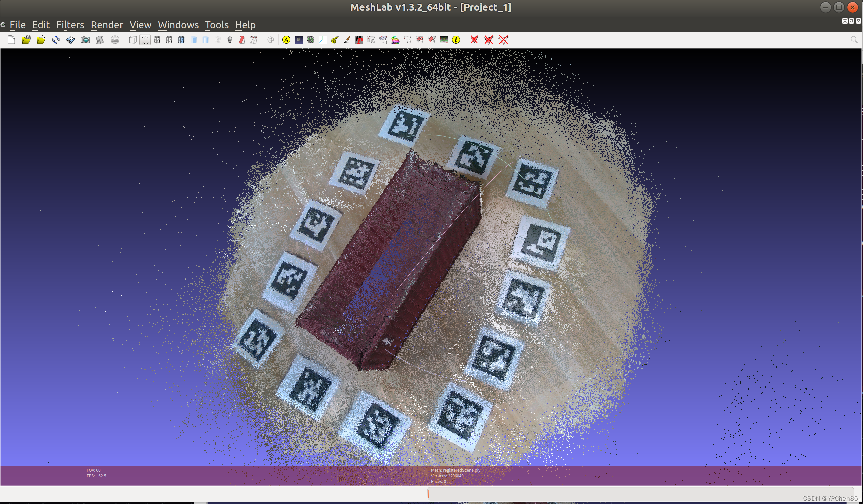Image resolution: width=863 pixels, height=504 pixels.
Task: Click the New Empty Project icon
Action: coord(12,40)
